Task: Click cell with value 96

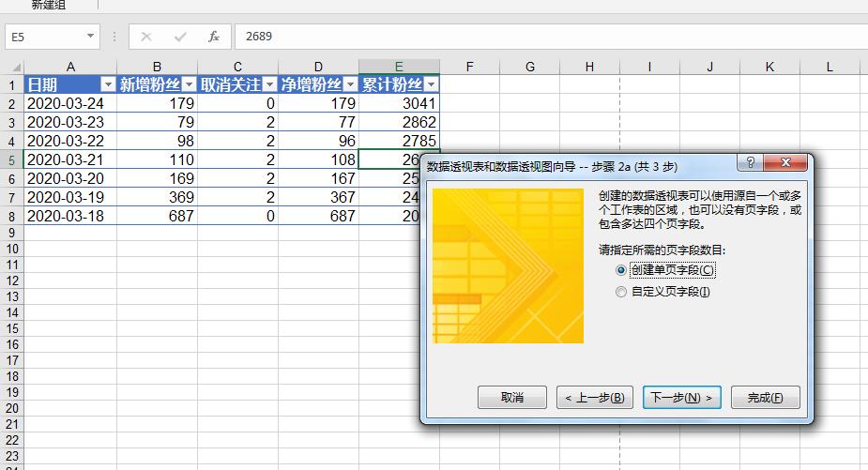Action: 318,141
